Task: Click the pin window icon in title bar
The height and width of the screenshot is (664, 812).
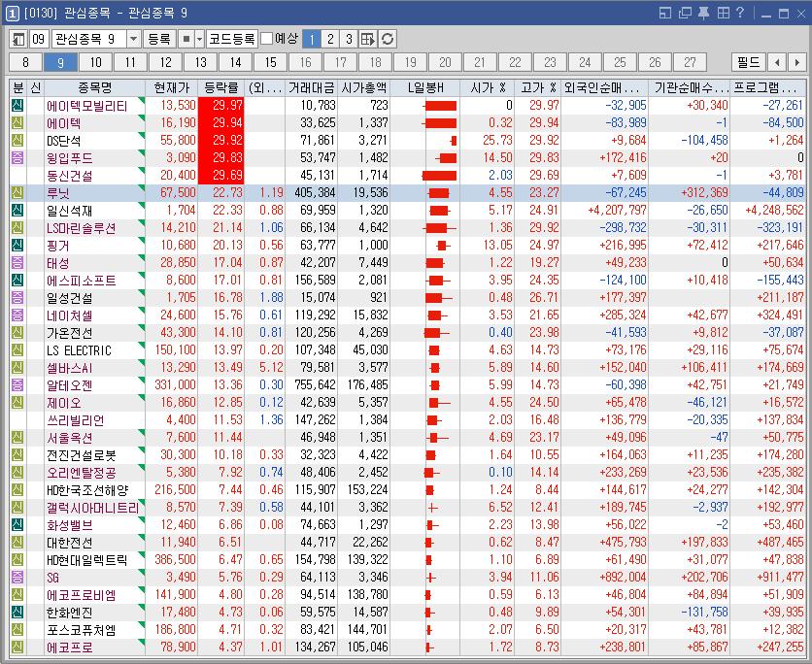Action: [x=703, y=13]
